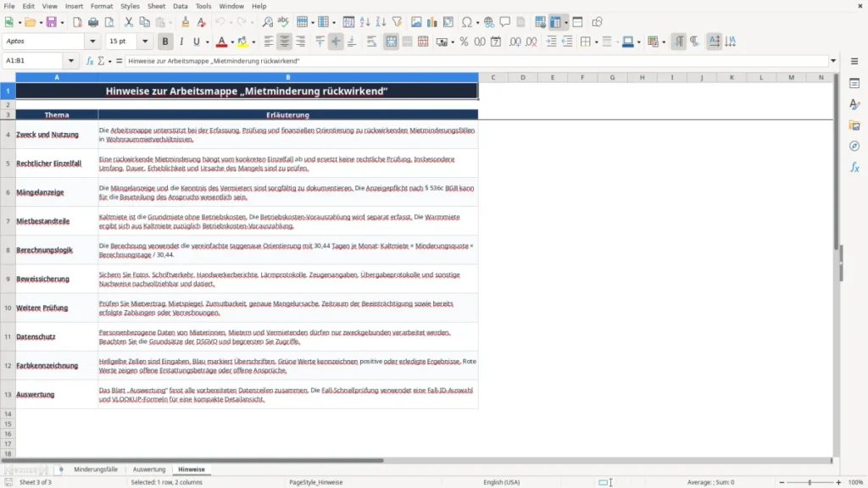Select column A header

57,77
